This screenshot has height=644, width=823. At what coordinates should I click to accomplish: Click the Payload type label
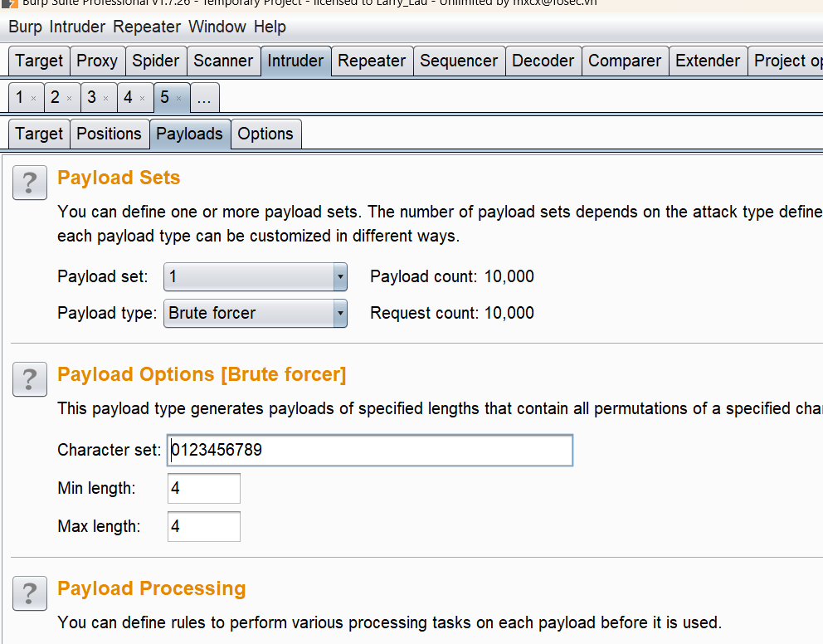tap(107, 314)
